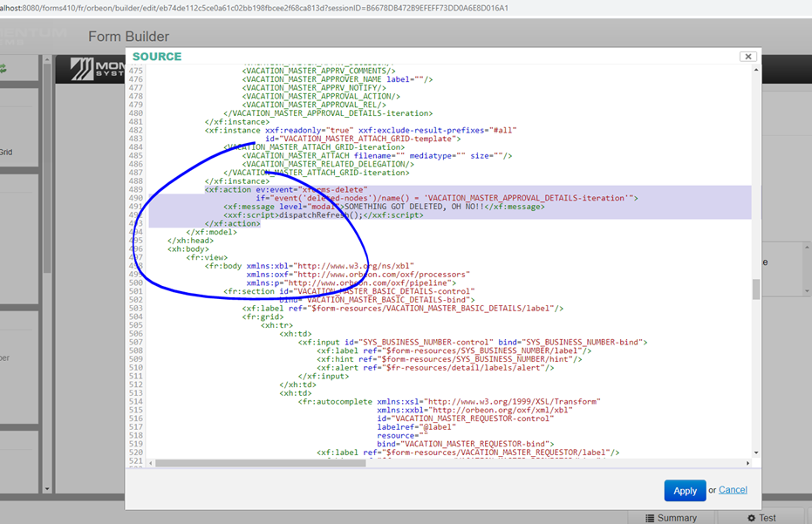812x524 pixels.
Task: Click the closing </xh:td> tag
Action: (297, 384)
